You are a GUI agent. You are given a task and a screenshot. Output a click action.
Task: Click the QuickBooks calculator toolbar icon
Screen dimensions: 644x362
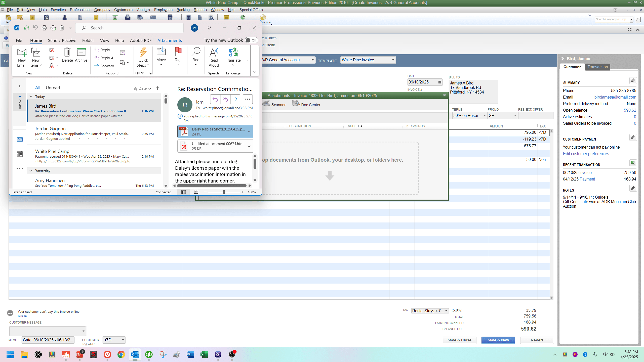(188, 17)
